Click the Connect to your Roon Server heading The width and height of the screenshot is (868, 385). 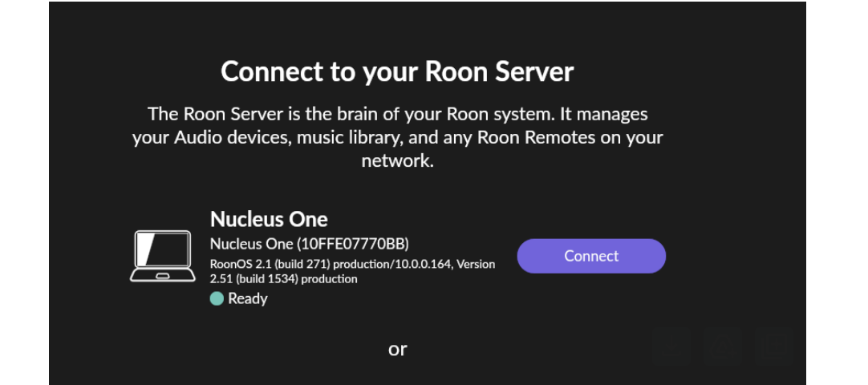click(397, 71)
